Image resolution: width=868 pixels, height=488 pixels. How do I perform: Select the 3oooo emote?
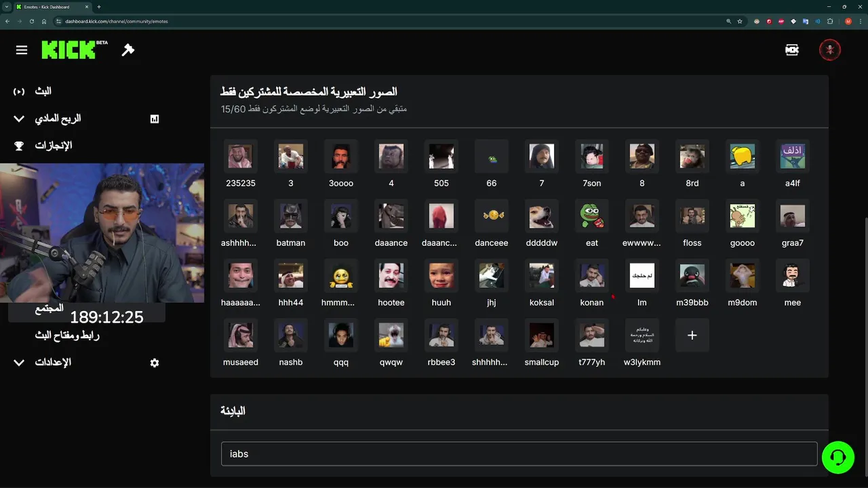point(341,157)
